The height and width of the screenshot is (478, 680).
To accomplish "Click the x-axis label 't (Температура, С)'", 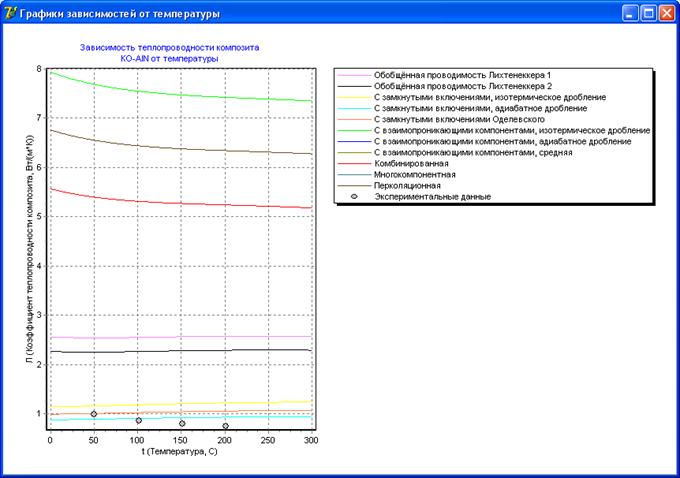I will pyautogui.click(x=179, y=452).
